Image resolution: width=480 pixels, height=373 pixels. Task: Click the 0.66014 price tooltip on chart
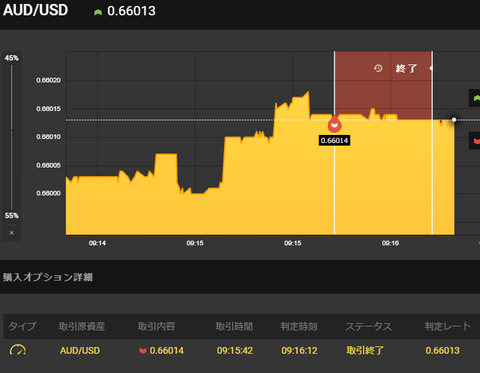pyautogui.click(x=334, y=140)
